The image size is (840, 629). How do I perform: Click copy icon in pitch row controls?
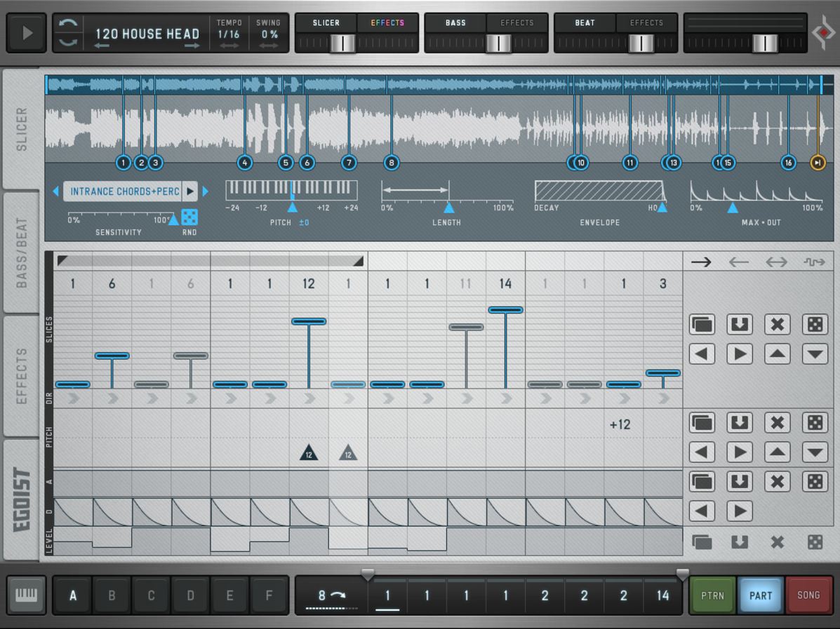(x=702, y=423)
